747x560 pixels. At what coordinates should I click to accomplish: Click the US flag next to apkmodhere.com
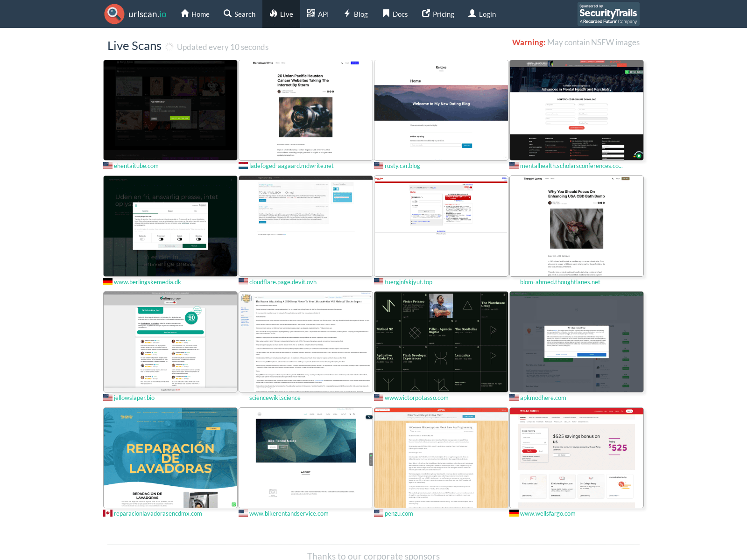click(x=514, y=398)
